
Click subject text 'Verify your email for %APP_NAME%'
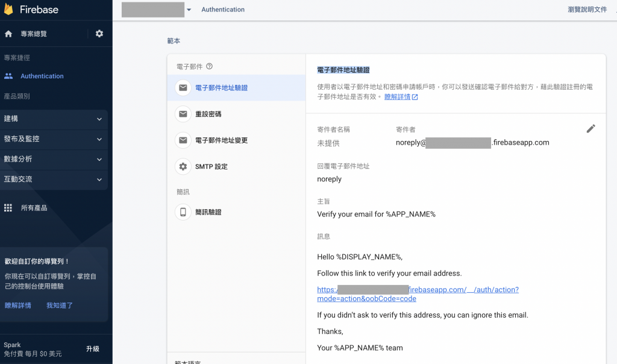[x=376, y=215]
